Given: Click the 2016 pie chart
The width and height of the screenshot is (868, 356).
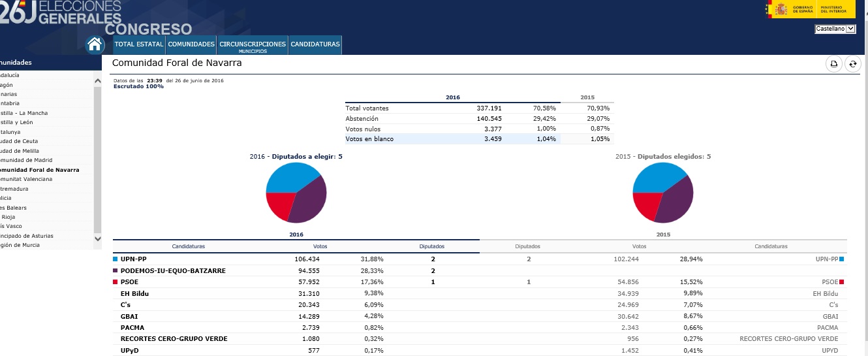Looking at the screenshot, I should 296,193.
